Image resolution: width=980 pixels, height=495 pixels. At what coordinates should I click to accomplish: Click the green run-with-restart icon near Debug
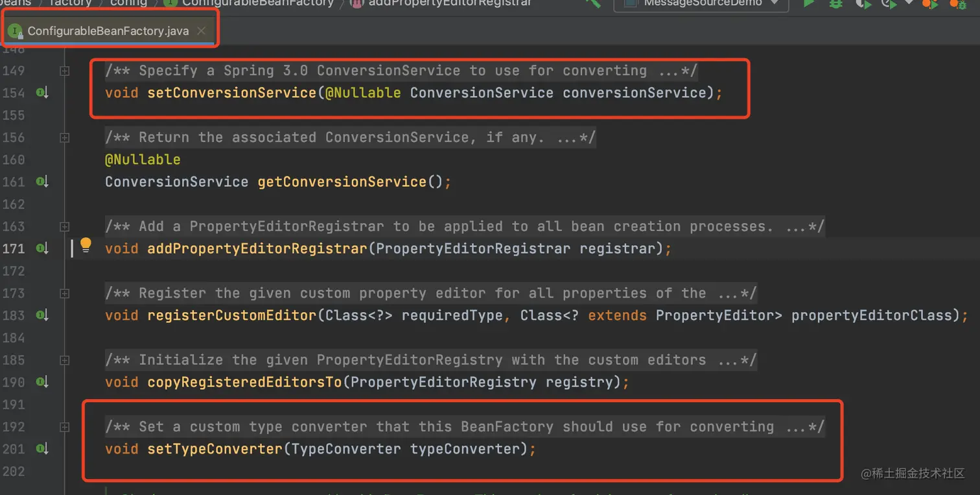[889, 5]
